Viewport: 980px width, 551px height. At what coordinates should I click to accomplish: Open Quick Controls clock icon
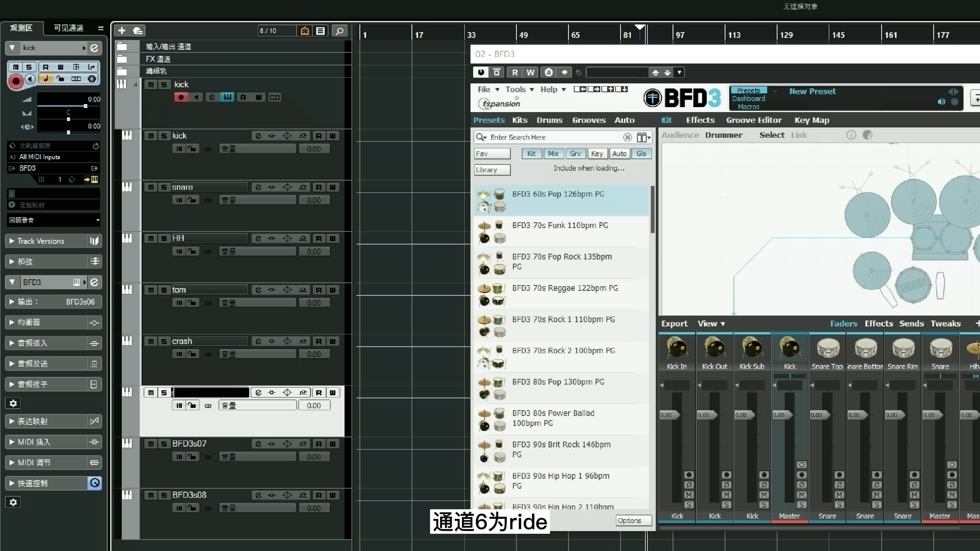click(95, 483)
